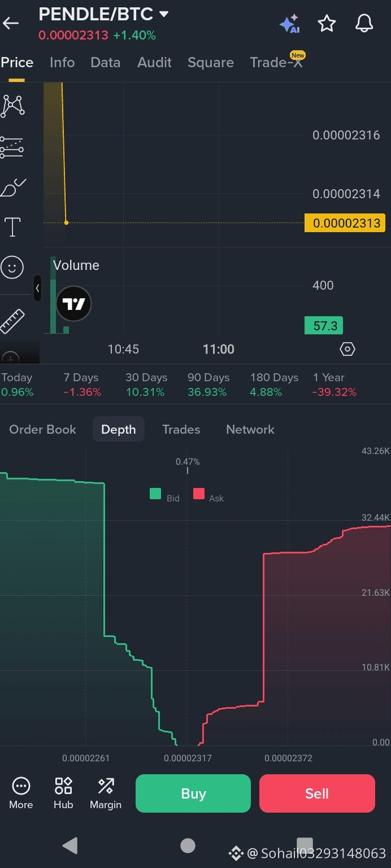Switch to the Price tab
Viewport: 391px width, 868px height.
(17, 63)
